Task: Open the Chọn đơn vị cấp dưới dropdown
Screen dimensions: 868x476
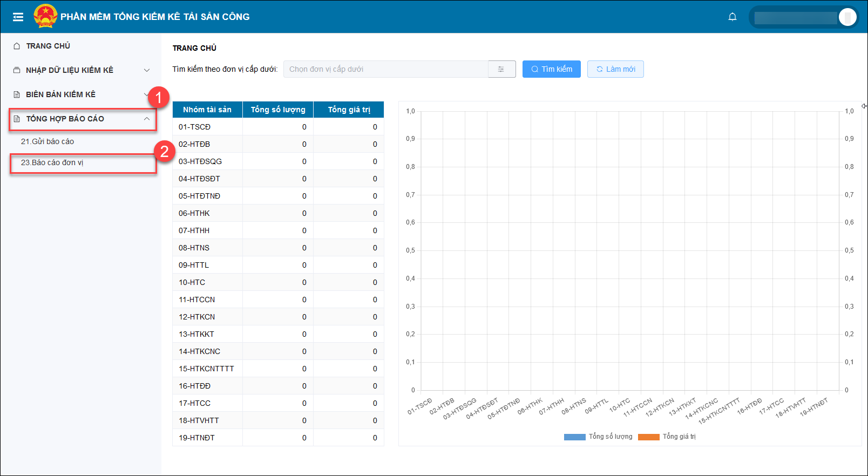Action: tap(385, 69)
